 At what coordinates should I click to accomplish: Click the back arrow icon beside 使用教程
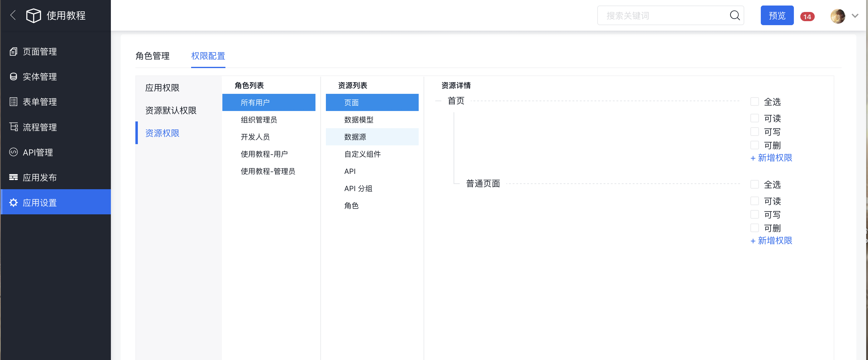tap(13, 15)
